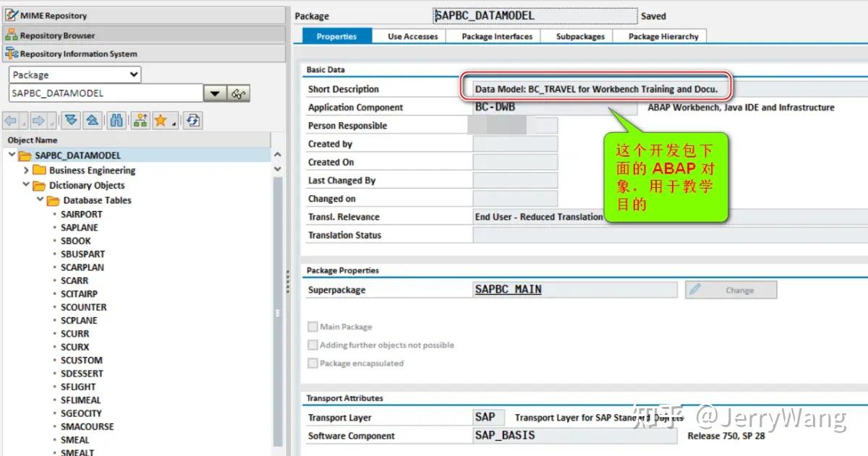Viewport: 868px width, 456px height.
Task: Check the Package encapsulated option
Action: (314, 363)
